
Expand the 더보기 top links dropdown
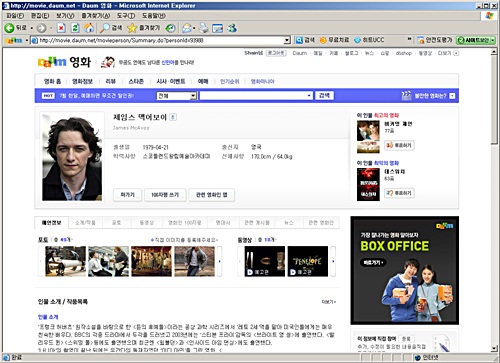456,53
